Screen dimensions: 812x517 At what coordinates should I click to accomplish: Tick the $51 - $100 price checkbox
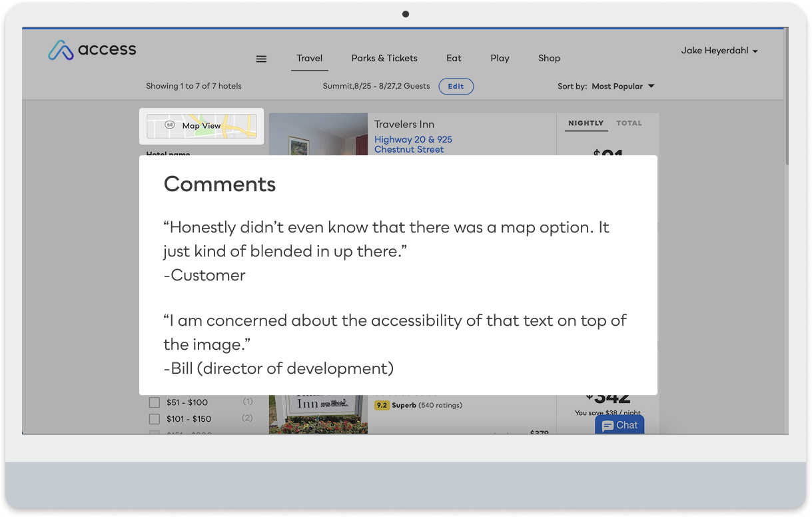pyautogui.click(x=155, y=402)
